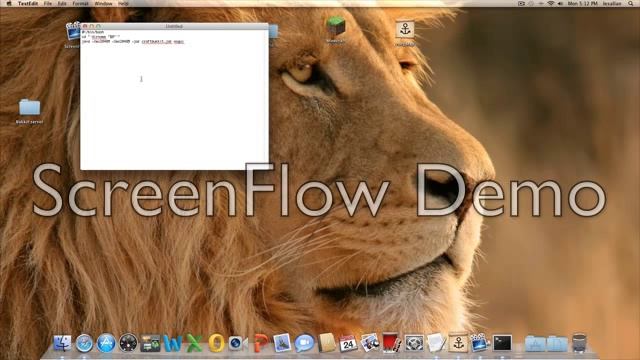Viewport: 640px width, 360px height.
Task: Open Mail stamp icon in Dock
Action: pyautogui.click(x=282, y=343)
